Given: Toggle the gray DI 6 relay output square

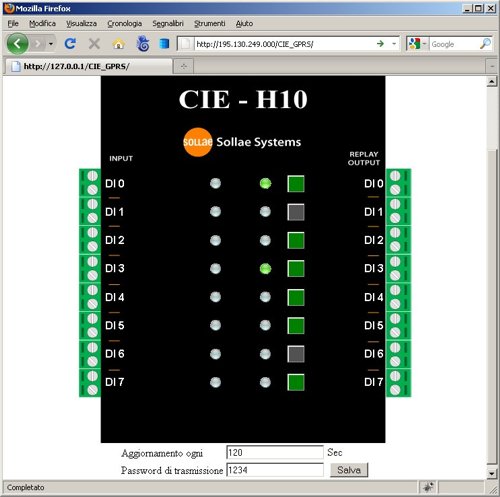Looking at the screenshot, I should click(296, 354).
